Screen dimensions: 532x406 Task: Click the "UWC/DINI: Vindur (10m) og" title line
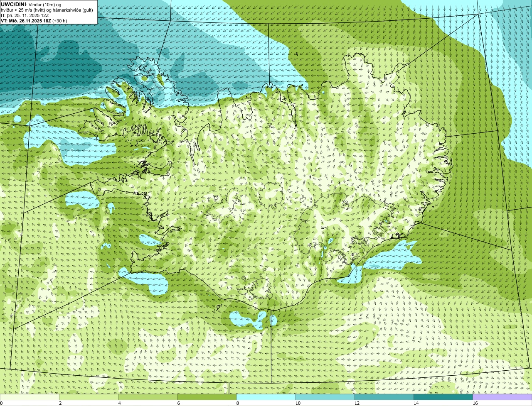click(31, 4)
